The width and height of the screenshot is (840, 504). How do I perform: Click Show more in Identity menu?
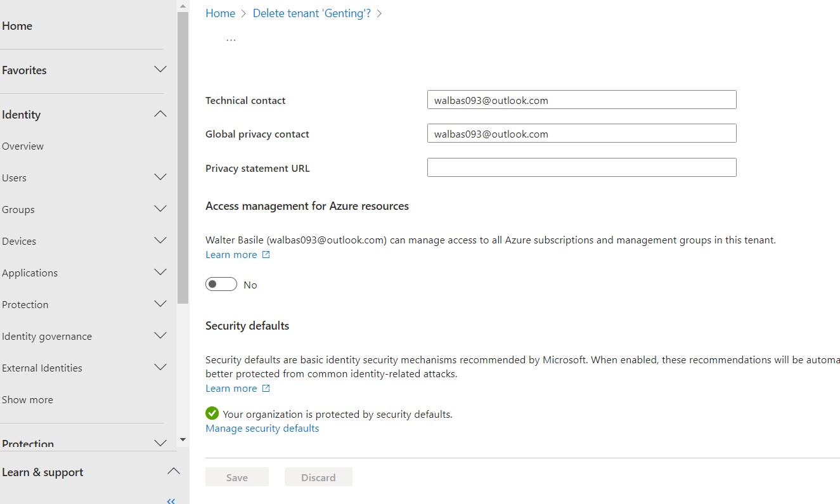click(27, 399)
